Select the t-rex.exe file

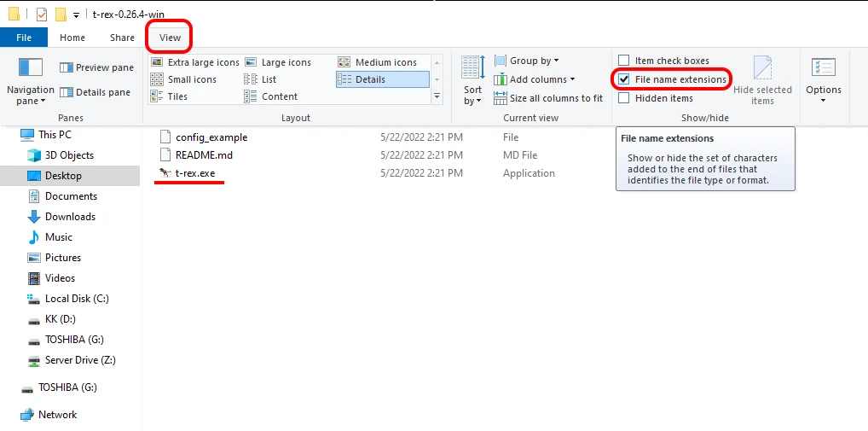pyautogui.click(x=195, y=173)
